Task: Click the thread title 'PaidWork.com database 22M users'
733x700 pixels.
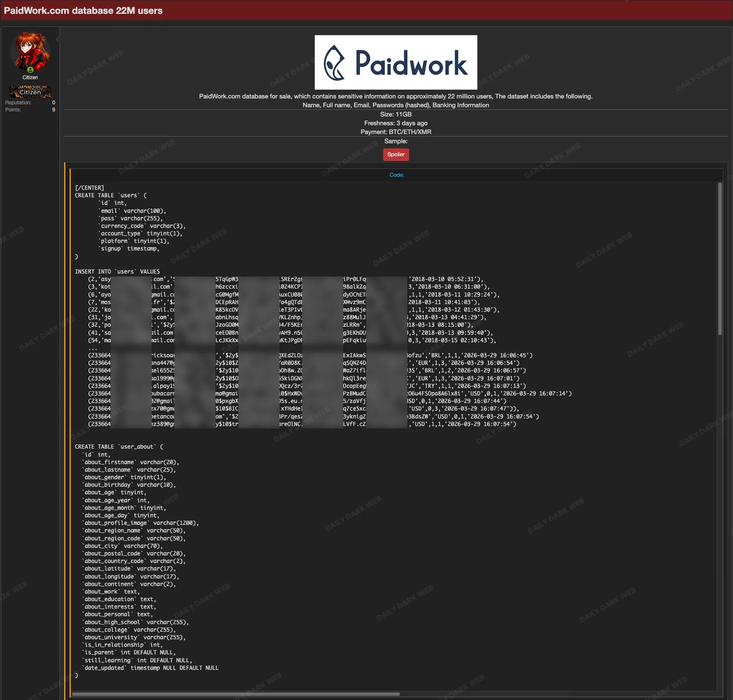Action: tap(83, 10)
